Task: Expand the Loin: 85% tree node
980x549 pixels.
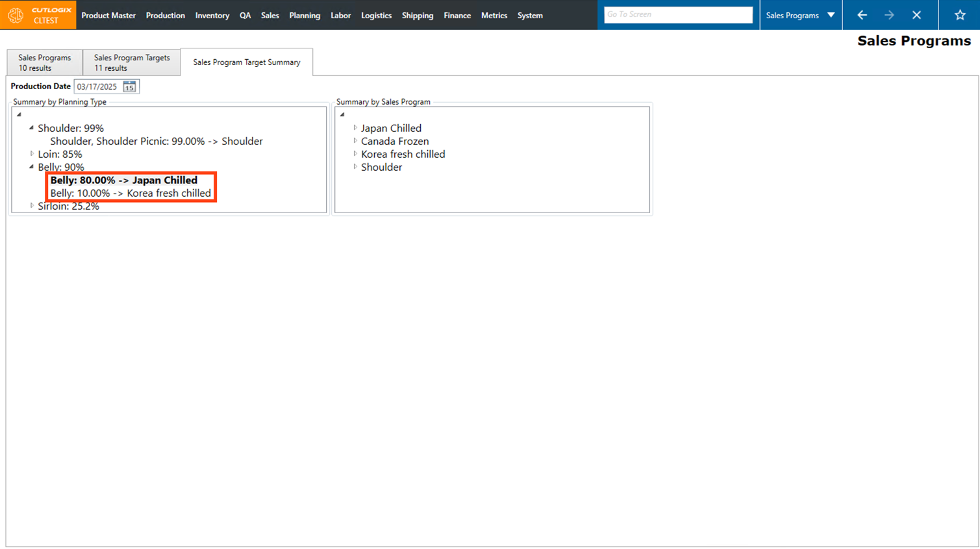Action: pos(32,154)
